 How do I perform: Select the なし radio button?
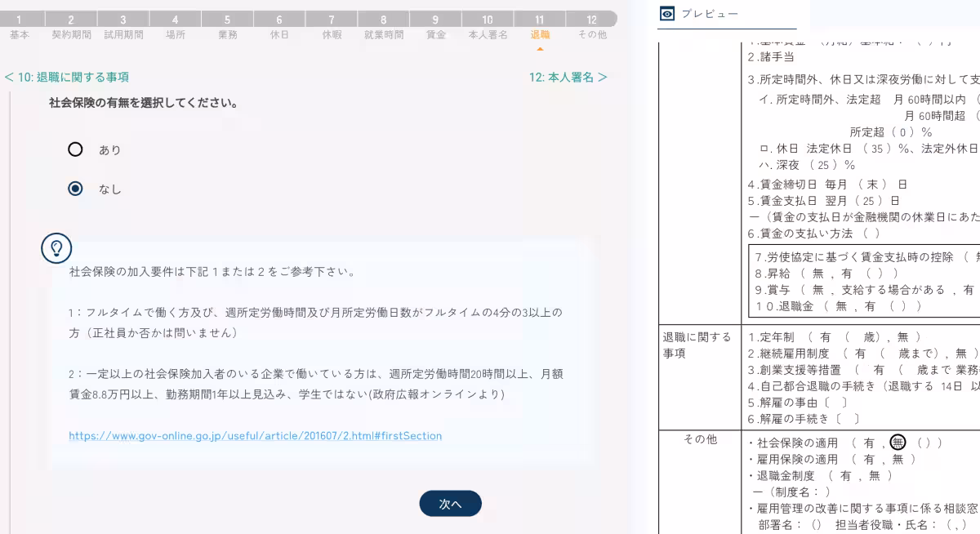[x=75, y=189]
